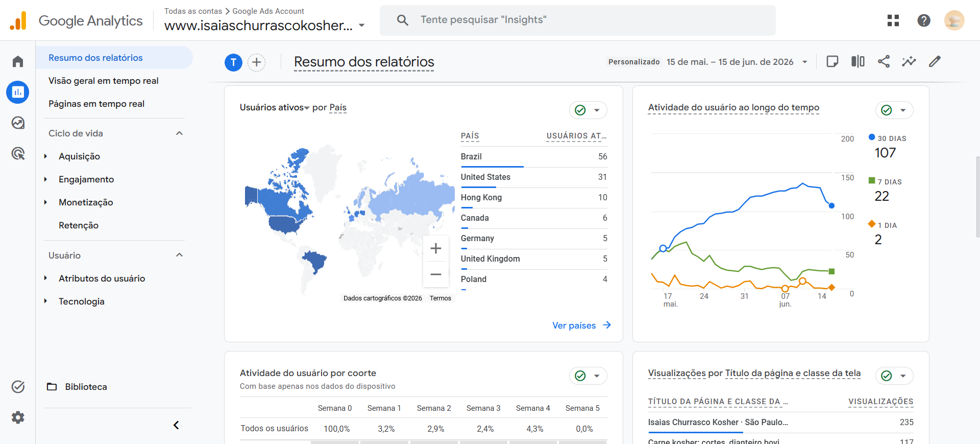Open Biblioteca
980x444 pixels.
pyautogui.click(x=86, y=387)
